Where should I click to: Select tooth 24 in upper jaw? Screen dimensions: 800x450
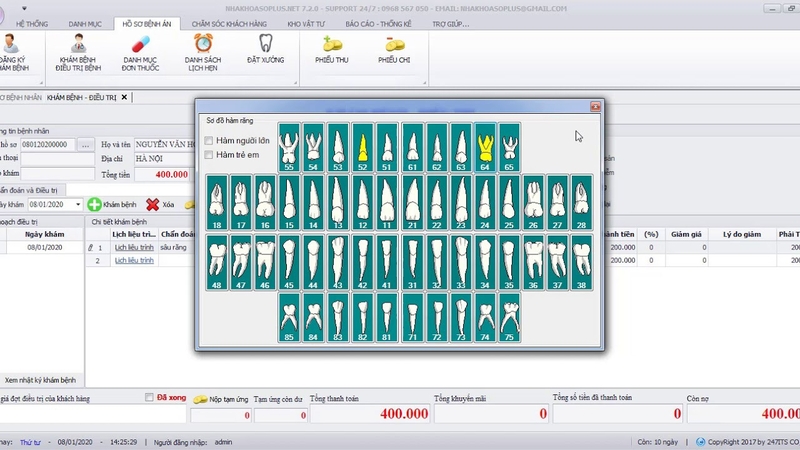(485, 203)
